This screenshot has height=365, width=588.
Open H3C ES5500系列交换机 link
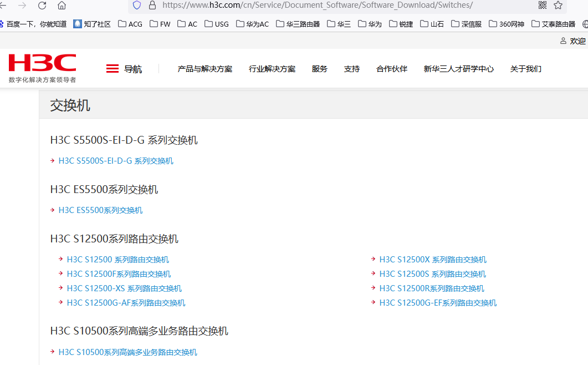pos(100,210)
